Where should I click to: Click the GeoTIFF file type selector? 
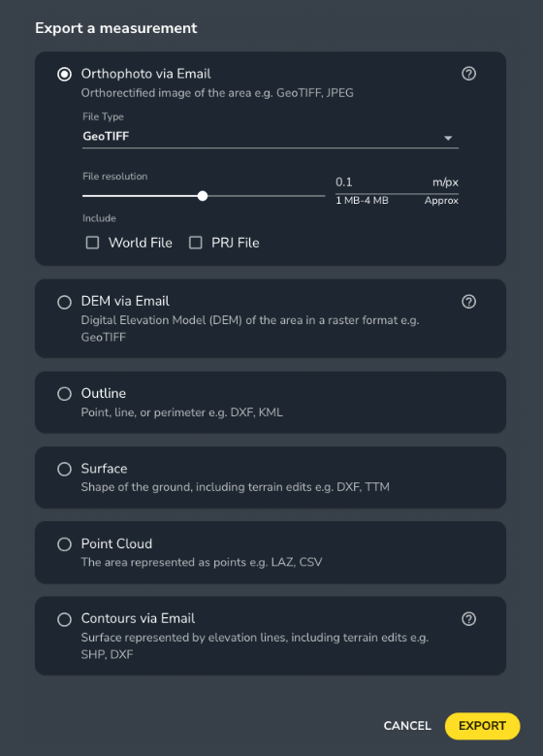pyautogui.click(x=271, y=137)
